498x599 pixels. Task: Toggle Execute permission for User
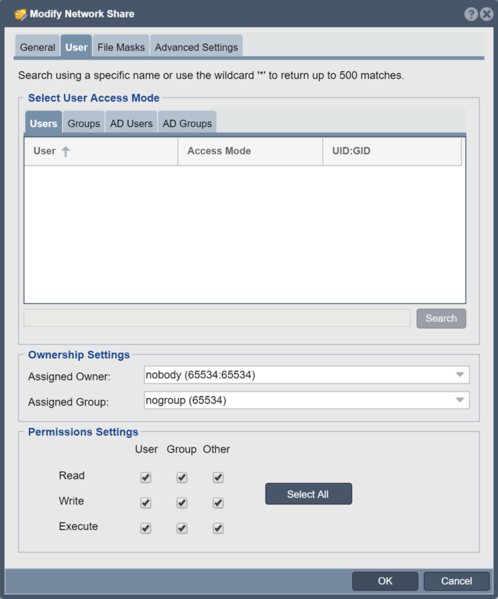tap(146, 528)
